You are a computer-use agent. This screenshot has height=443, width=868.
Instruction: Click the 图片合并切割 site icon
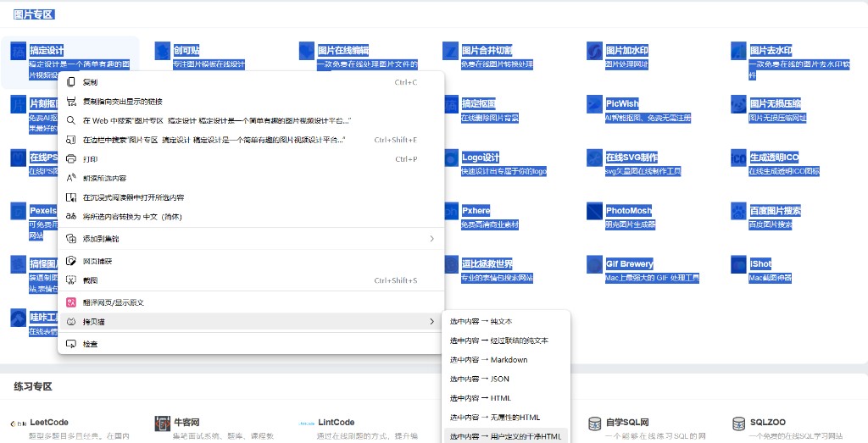point(451,51)
